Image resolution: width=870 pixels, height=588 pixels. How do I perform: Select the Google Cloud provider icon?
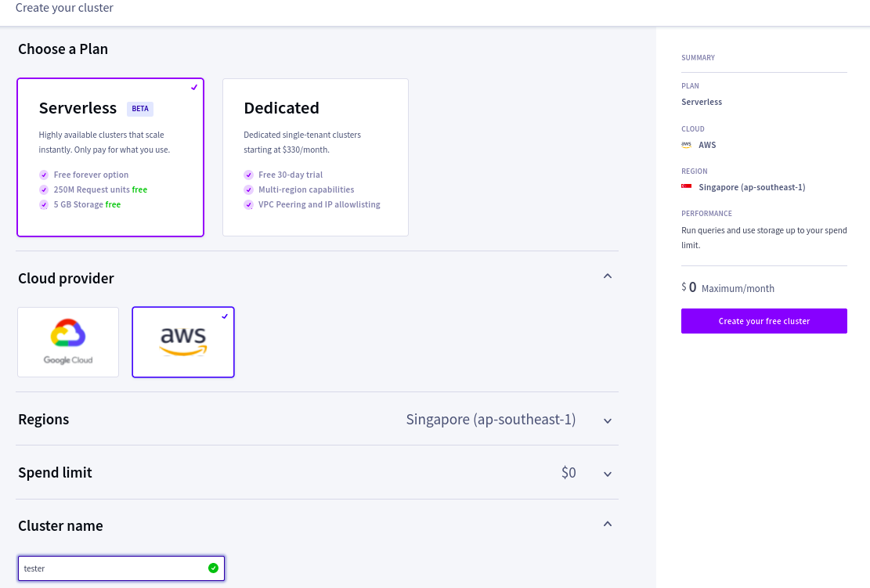coord(68,342)
